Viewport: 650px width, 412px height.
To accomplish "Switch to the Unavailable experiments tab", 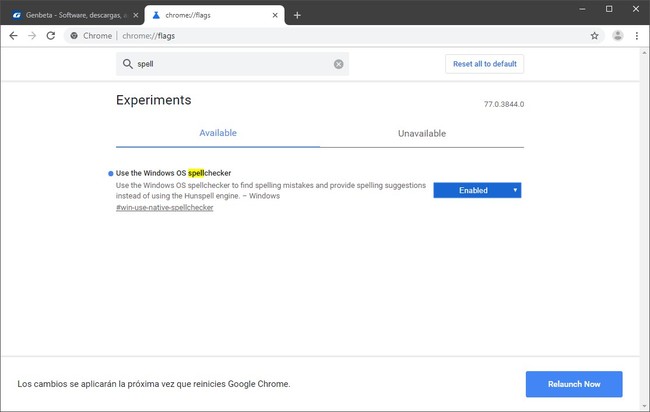I will pyautogui.click(x=422, y=133).
